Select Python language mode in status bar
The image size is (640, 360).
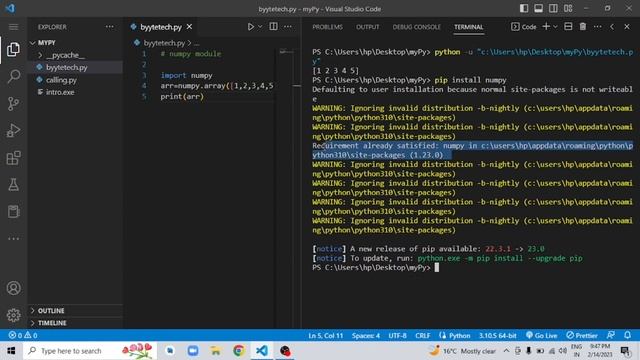tap(460, 336)
